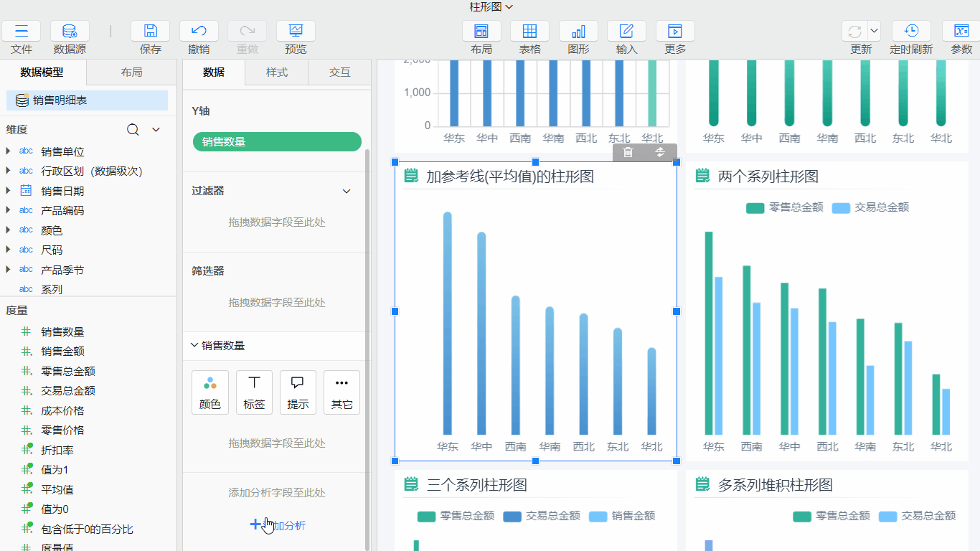The height and width of the screenshot is (551, 980).
Task: Click the Table (表格) component icon
Action: pyautogui.click(x=529, y=32)
